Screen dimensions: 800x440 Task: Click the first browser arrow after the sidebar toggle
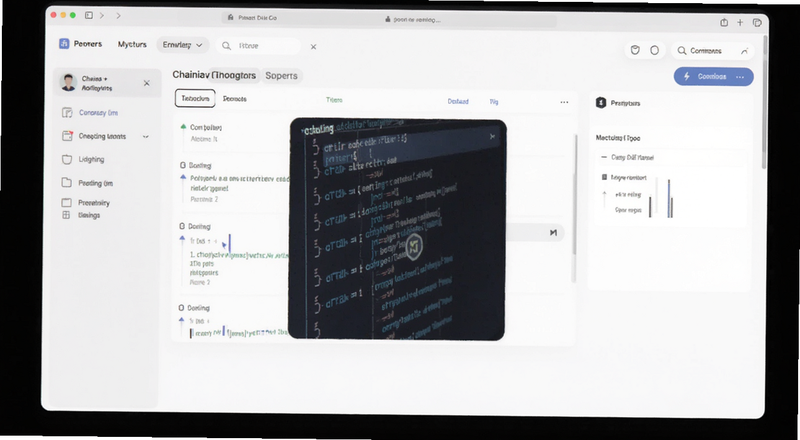(x=102, y=16)
